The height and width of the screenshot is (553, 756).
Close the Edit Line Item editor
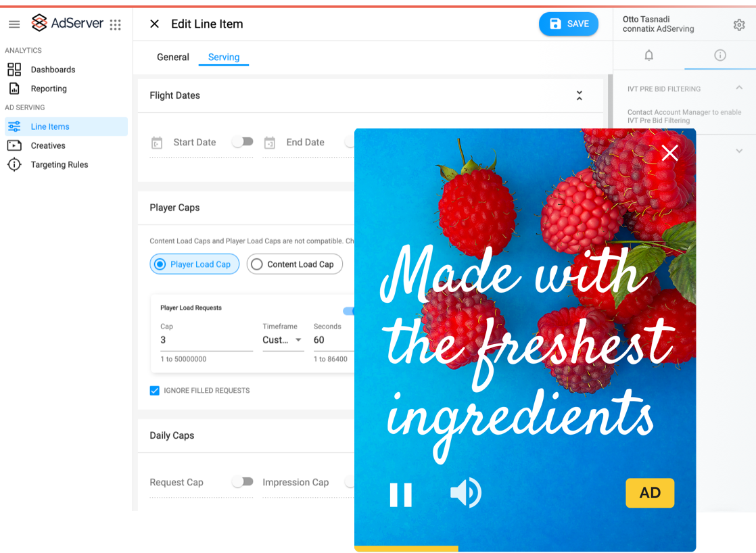tap(154, 24)
